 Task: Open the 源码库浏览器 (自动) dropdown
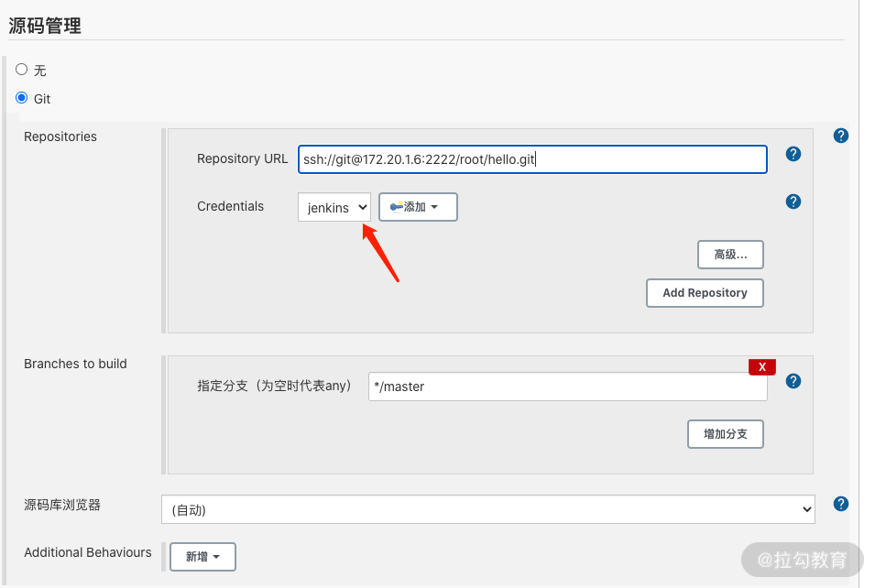point(487,509)
